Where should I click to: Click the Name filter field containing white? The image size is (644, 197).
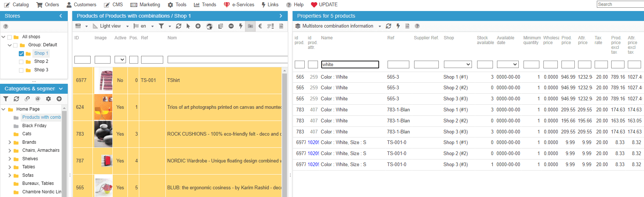(x=350, y=65)
